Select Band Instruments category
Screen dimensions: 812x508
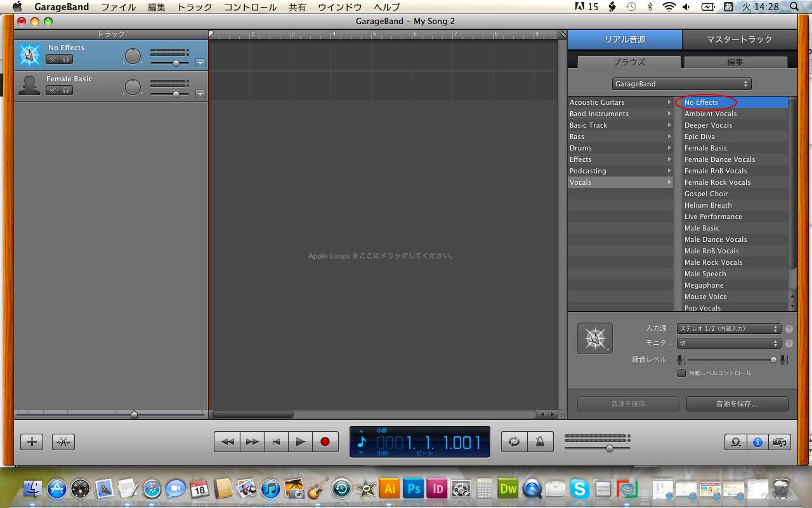pyautogui.click(x=620, y=114)
